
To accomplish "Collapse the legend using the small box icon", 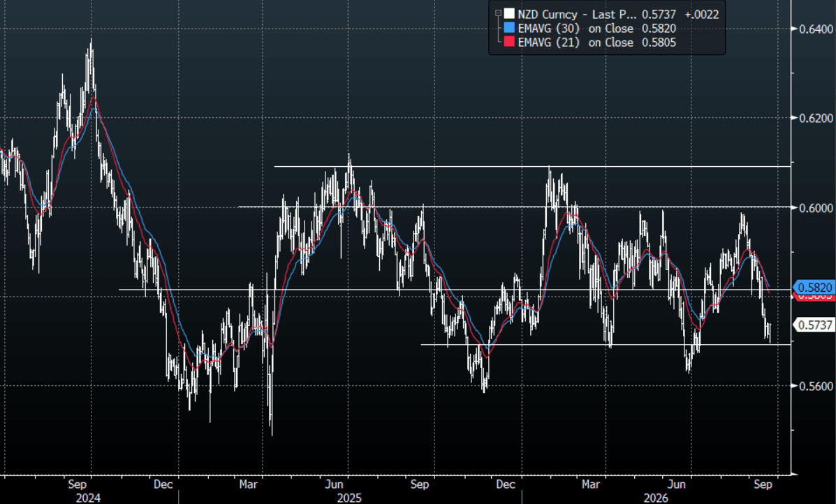I will point(498,13).
